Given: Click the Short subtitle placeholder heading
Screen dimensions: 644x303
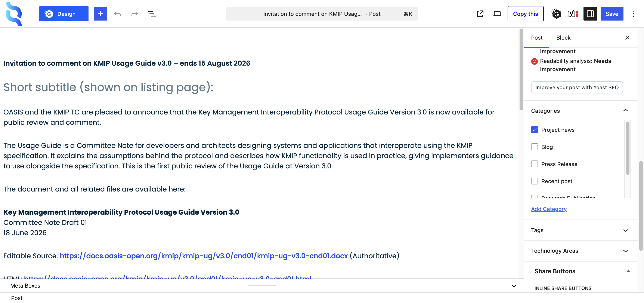Looking at the screenshot, I should point(108,87).
